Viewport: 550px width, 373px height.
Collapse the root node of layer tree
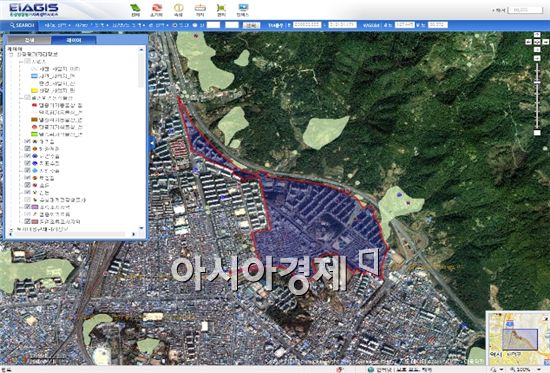point(11,55)
